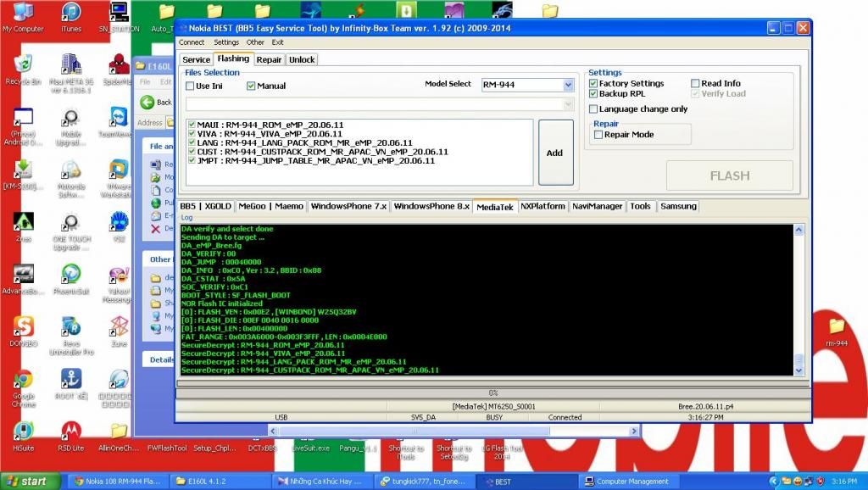Uncheck the Manual checkbox
This screenshot has width=868, height=490.
251,86
